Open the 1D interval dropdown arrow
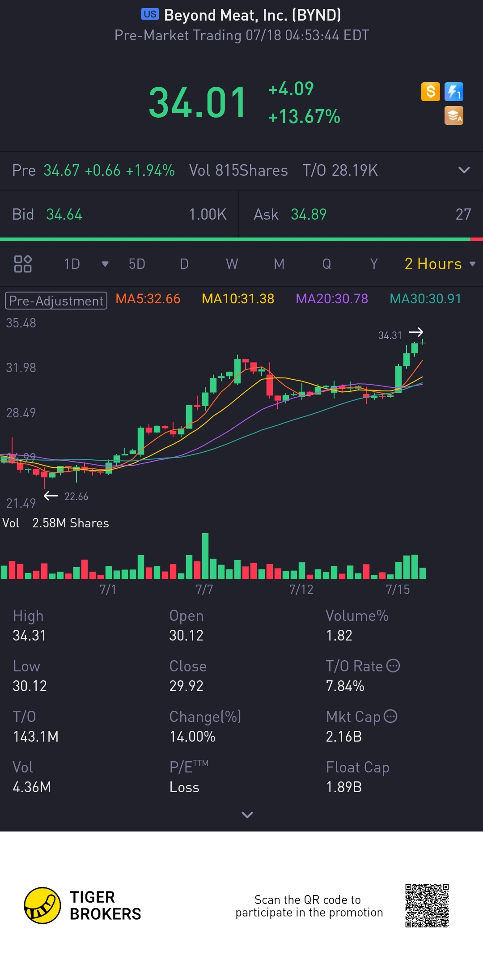Image resolution: width=483 pixels, height=980 pixels. (105, 264)
